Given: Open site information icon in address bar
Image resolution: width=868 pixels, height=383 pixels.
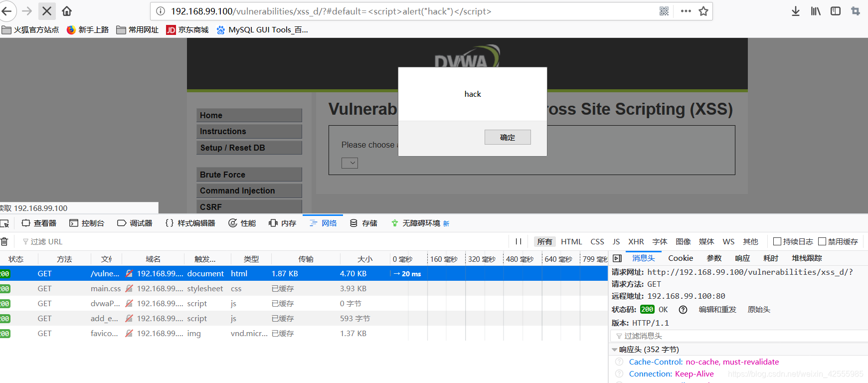Looking at the screenshot, I should 161,11.
